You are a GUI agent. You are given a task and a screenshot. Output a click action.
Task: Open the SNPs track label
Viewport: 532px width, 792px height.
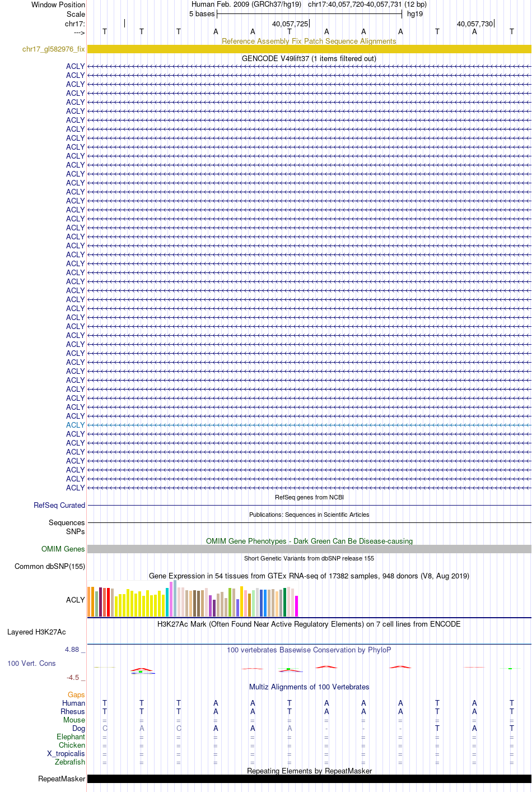point(76,531)
